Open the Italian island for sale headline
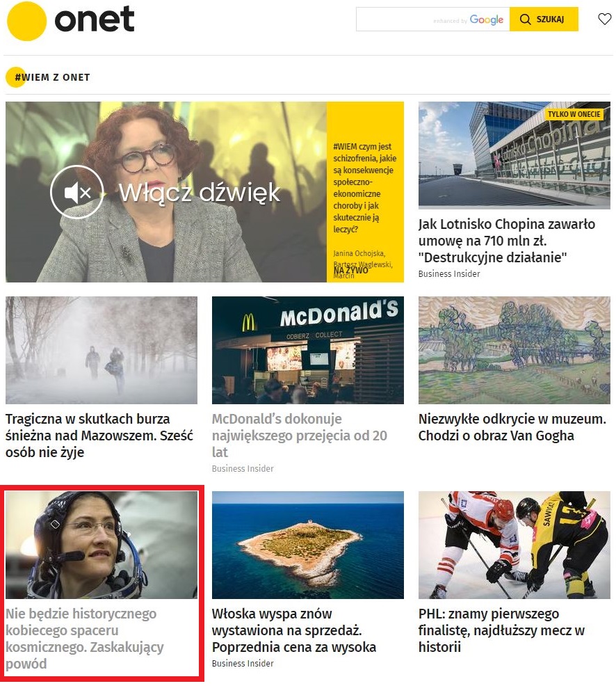Screen dimensions: 616x686 [x=294, y=630]
